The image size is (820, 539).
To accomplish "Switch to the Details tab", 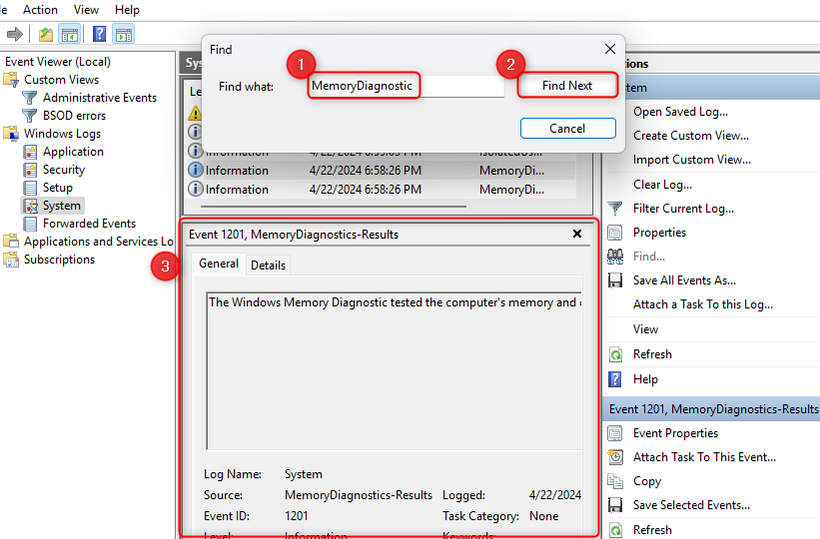I will (x=268, y=265).
